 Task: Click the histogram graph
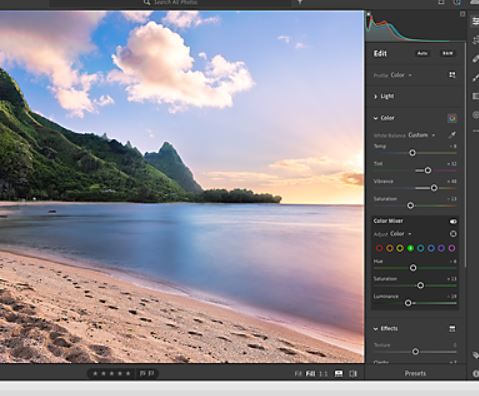(415, 27)
